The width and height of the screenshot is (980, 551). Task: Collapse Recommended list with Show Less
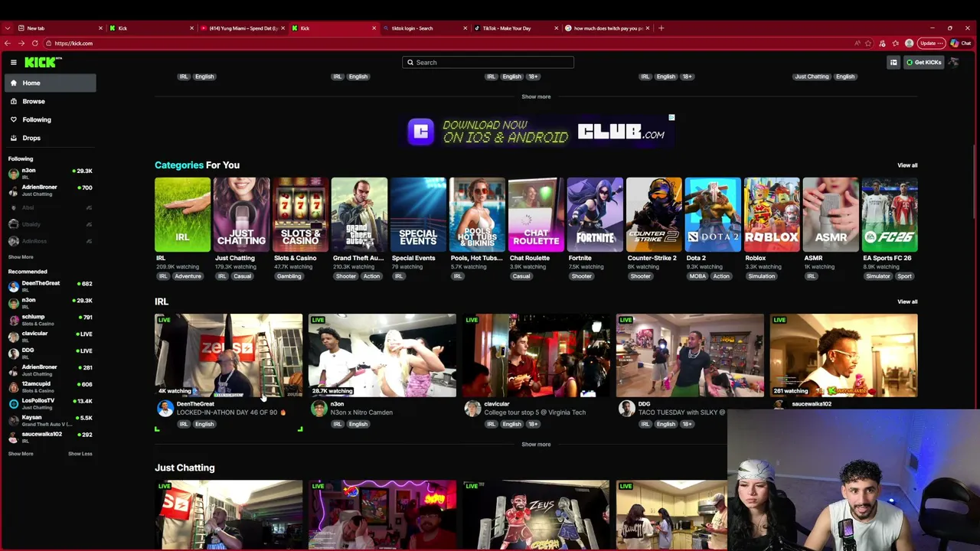point(80,454)
